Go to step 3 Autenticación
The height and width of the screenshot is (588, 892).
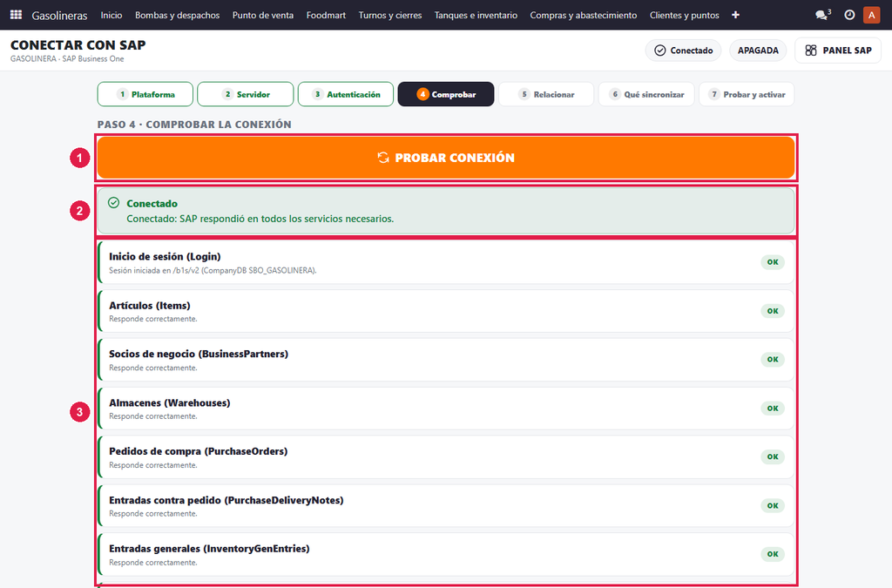pyautogui.click(x=346, y=94)
